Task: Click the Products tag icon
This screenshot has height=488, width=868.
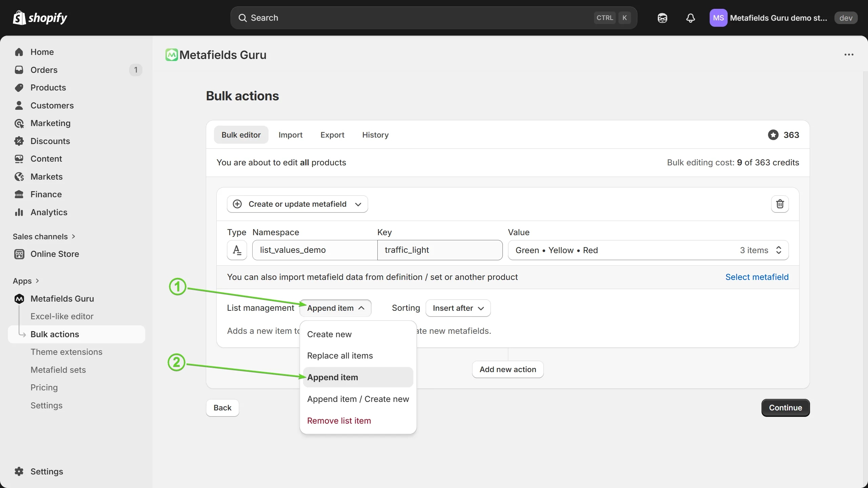Action: [19, 87]
